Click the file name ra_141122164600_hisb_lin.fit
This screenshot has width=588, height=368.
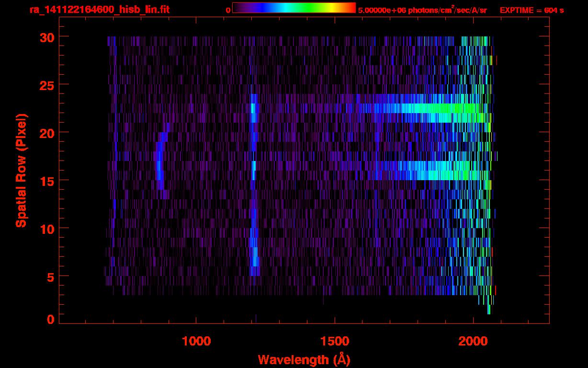pos(99,10)
